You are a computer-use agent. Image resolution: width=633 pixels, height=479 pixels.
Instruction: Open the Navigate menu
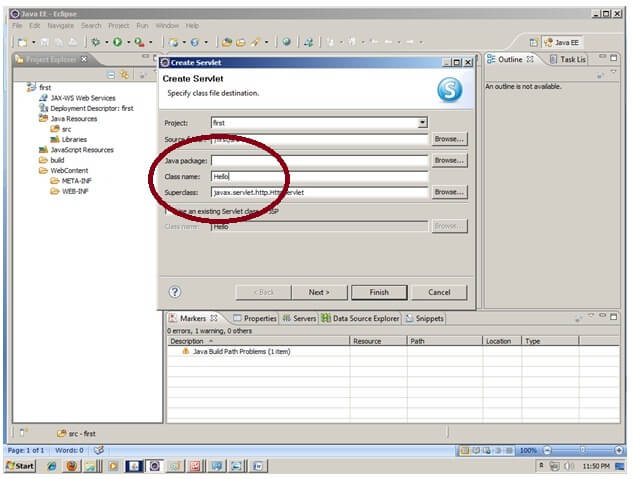(x=61, y=25)
